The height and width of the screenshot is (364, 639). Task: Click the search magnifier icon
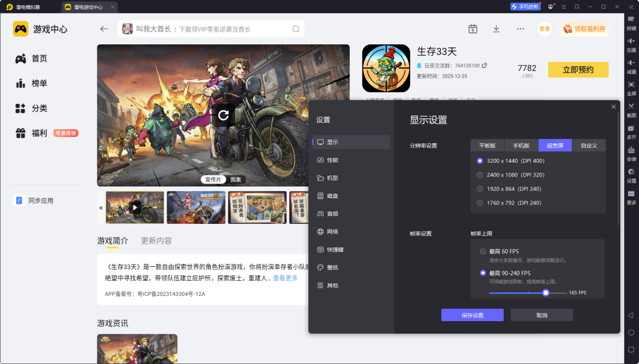[296, 29]
